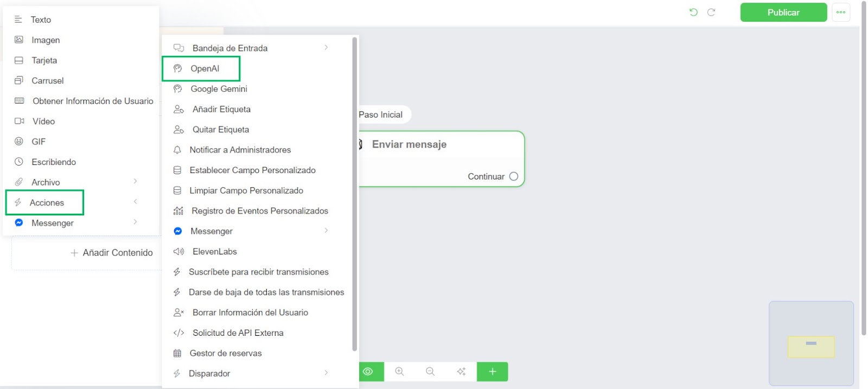Click the Carrusel stacked cards icon

18,80
